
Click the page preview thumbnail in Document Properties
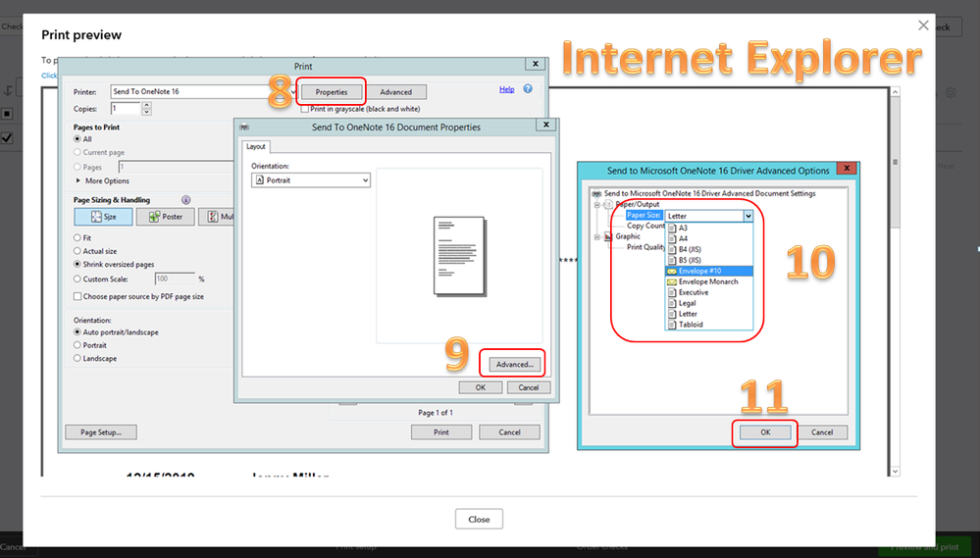(459, 256)
